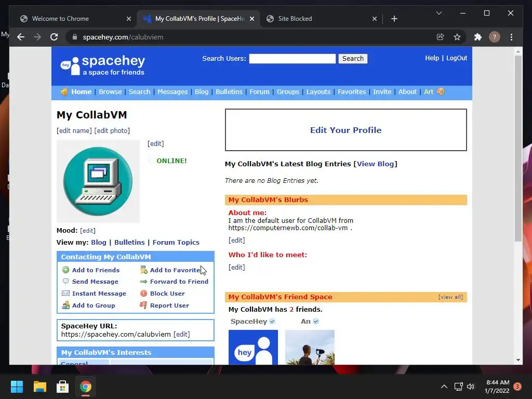Screen dimensions: 532x399
Task: Bookmark page with star icon
Action: coord(457,37)
